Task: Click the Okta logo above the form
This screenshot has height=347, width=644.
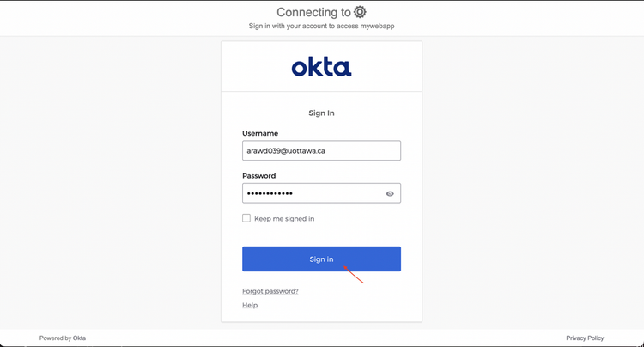Action: pos(321,66)
